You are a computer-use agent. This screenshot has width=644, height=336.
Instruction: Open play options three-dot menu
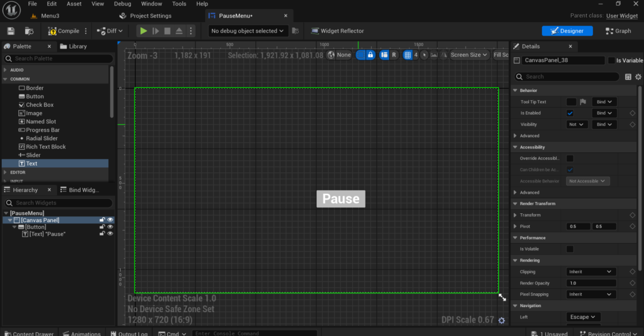[x=191, y=31]
